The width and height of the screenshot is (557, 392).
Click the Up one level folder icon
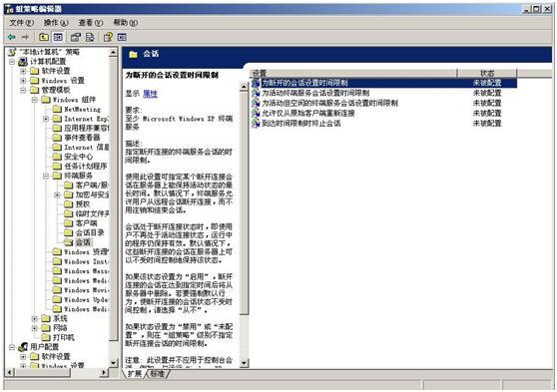(x=44, y=37)
